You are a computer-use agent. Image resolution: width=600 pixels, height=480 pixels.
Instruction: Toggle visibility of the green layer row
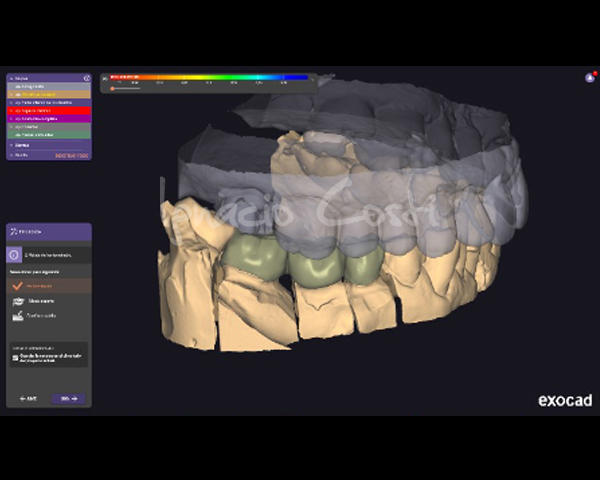pyautogui.click(x=12, y=134)
